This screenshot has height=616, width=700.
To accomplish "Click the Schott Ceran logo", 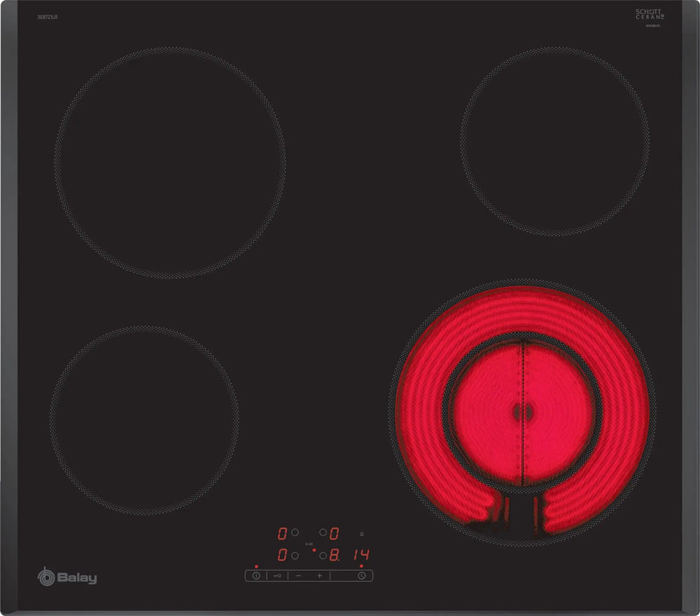I will [649, 14].
